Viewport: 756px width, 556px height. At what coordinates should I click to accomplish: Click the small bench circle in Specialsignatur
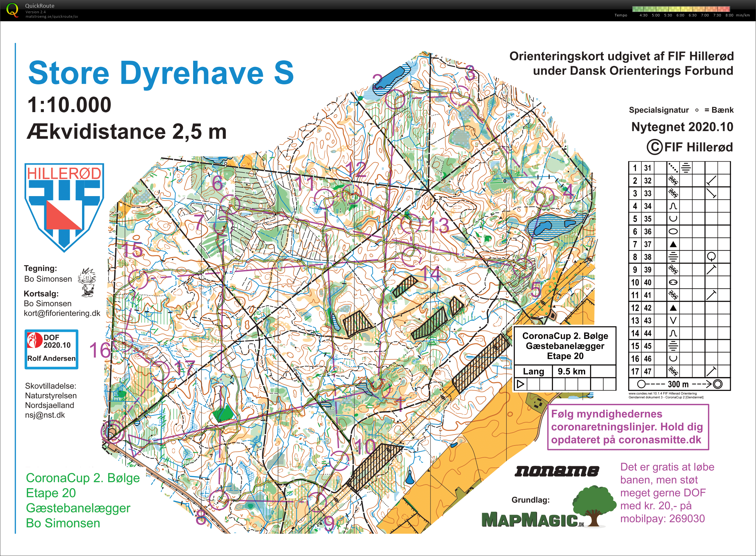(697, 110)
